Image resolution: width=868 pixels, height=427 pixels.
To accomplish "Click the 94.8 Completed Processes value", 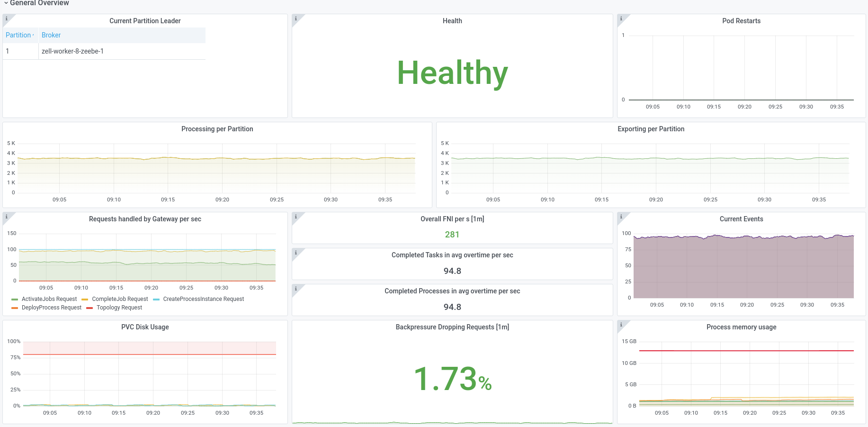I will pos(452,307).
